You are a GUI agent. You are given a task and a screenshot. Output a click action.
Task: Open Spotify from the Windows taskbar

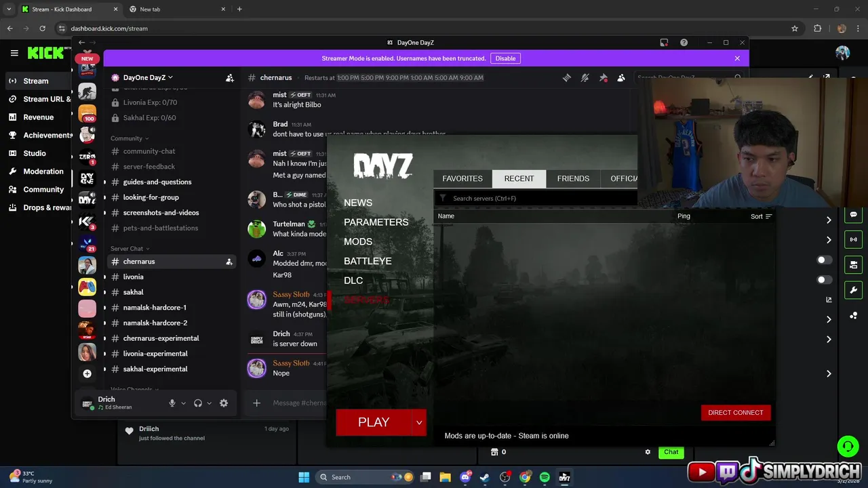[x=545, y=477]
